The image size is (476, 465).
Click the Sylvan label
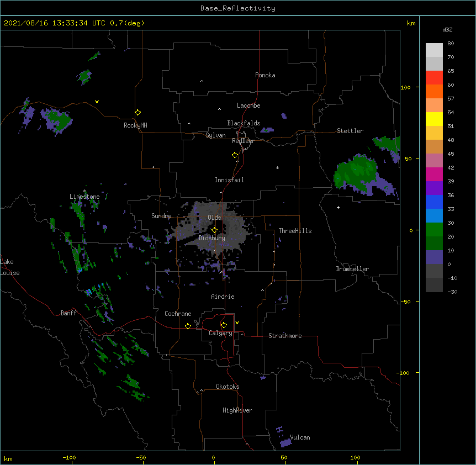coord(215,135)
